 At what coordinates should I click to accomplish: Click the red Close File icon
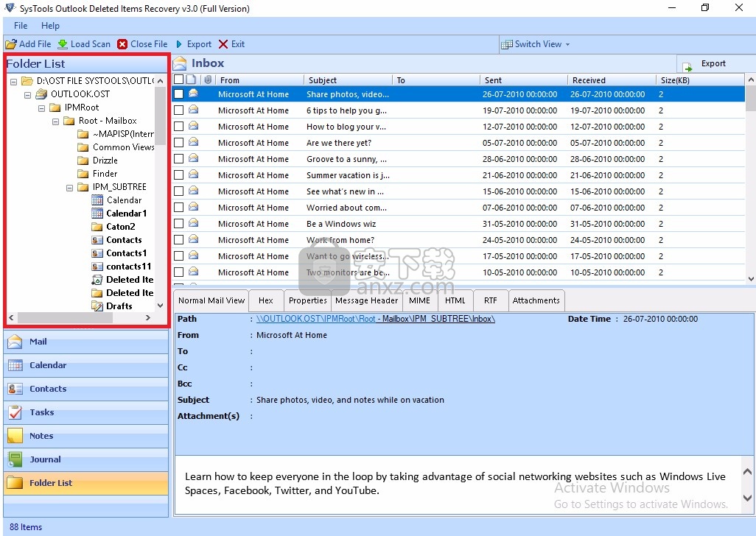click(x=122, y=44)
